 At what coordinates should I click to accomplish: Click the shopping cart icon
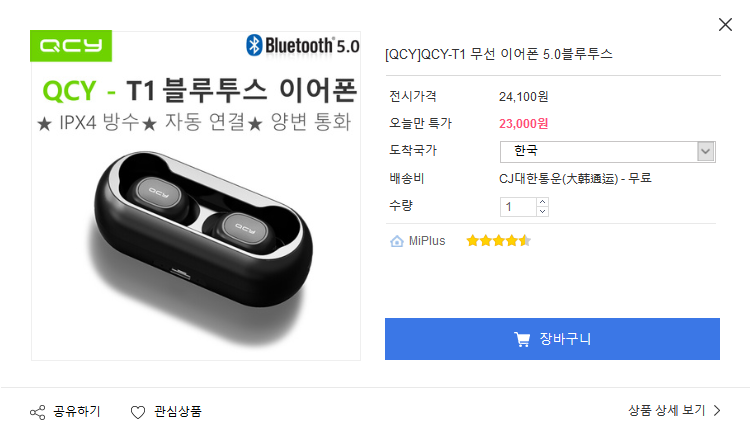(522, 339)
